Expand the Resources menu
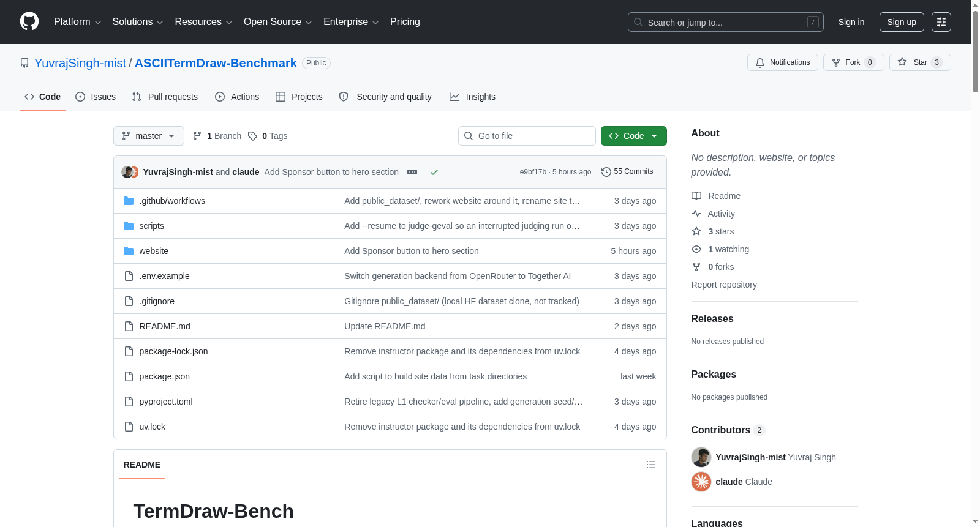 tap(203, 22)
